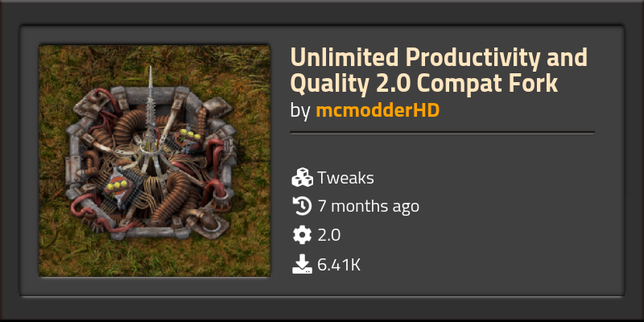The height and width of the screenshot is (322, 644).
Task: Click the gear icon beside version 2.0
Action: point(303,235)
